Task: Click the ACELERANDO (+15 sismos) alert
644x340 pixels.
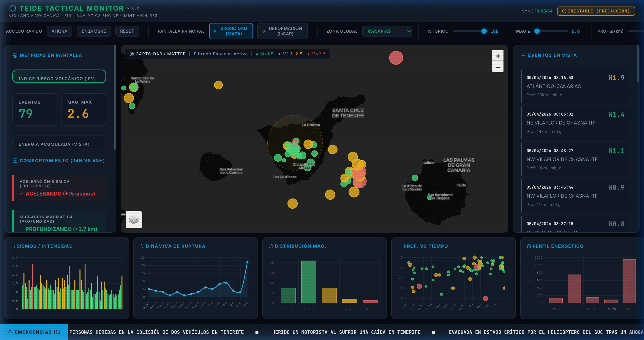Action: 59,188
